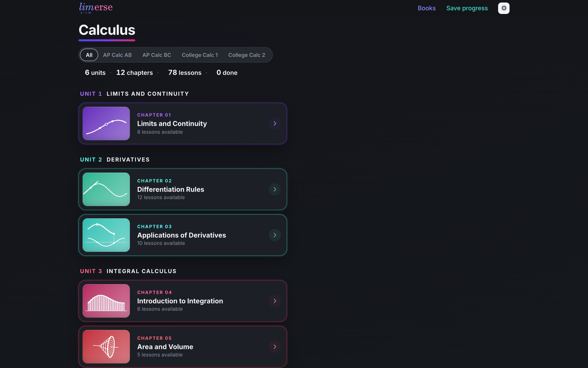Screen dimensions: 588x368
Task: Open Differentiation Rules chevron arrow
Action: pyautogui.click(x=275, y=189)
